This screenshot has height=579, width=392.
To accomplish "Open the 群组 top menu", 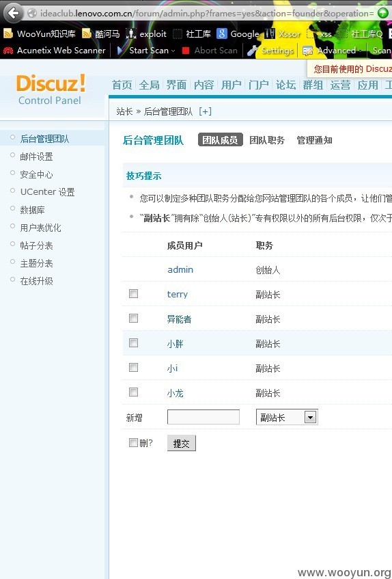I will (313, 85).
